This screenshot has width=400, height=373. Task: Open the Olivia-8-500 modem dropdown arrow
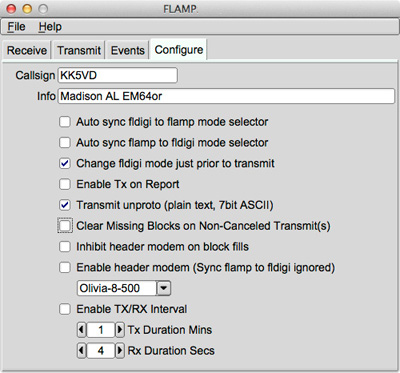tap(164, 288)
